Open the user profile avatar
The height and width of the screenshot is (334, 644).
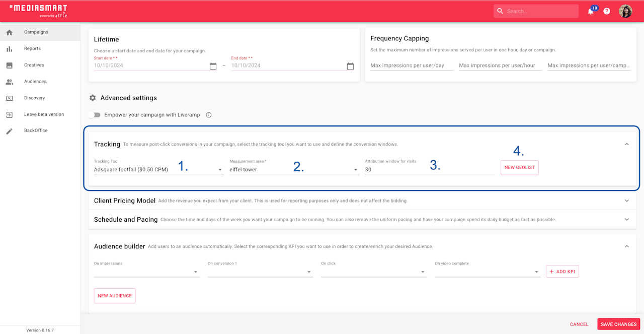625,11
